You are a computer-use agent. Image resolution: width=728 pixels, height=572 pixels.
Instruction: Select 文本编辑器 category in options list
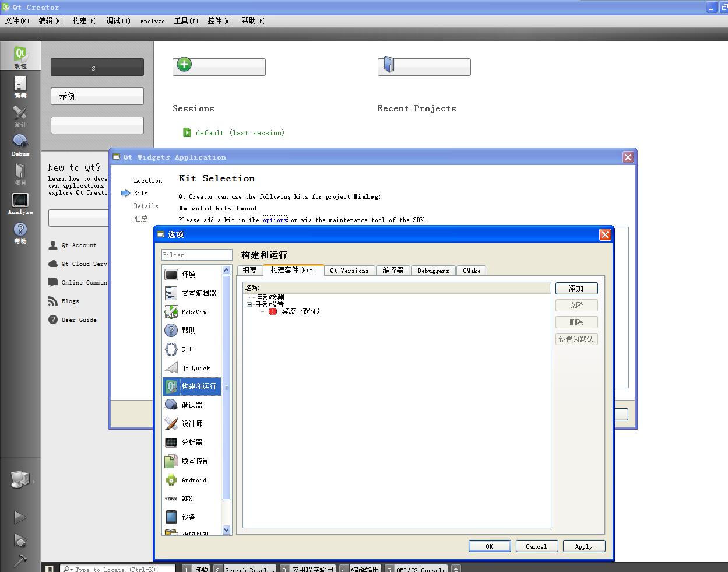click(192, 293)
